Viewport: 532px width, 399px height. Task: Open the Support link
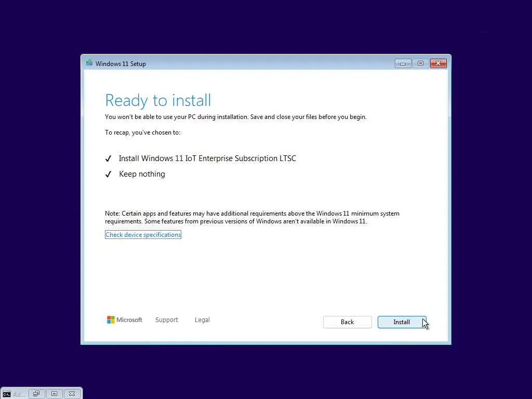coord(167,320)
